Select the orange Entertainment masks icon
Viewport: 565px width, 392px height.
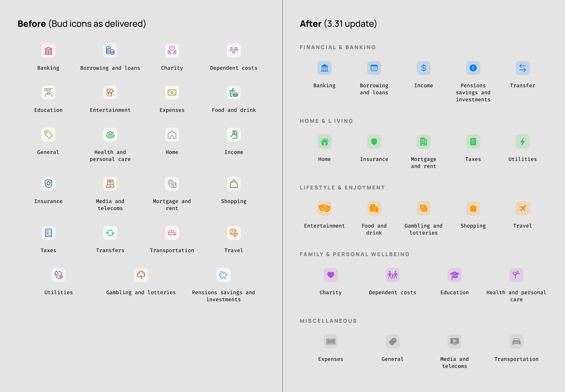tap(324, 208)
